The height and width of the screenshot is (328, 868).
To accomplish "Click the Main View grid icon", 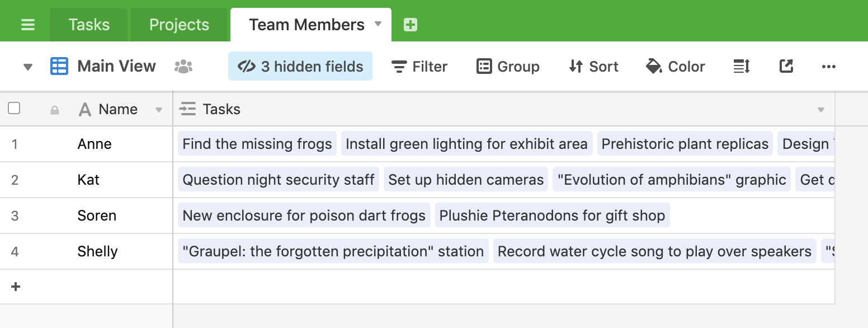I will [x=59, y=66].
